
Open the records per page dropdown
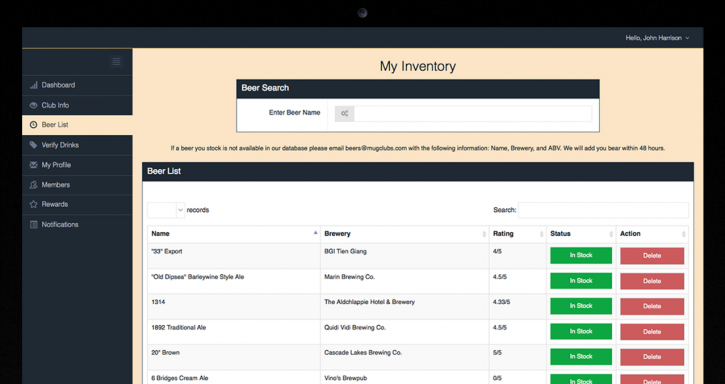point(166,210)
